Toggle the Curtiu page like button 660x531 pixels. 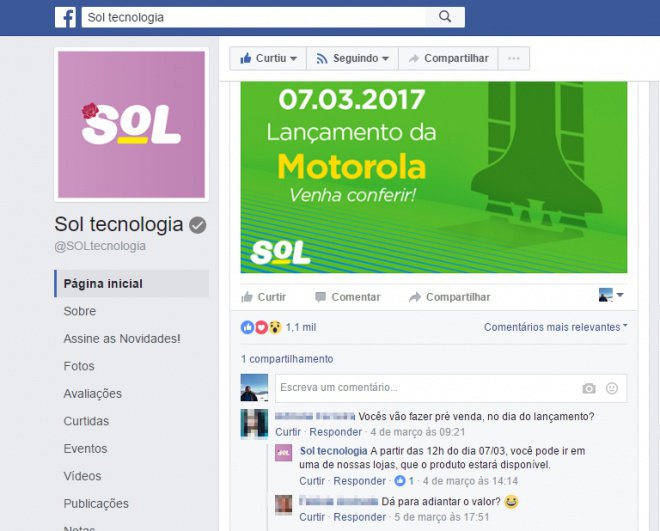pyautogui.click(x=268, y=58)
